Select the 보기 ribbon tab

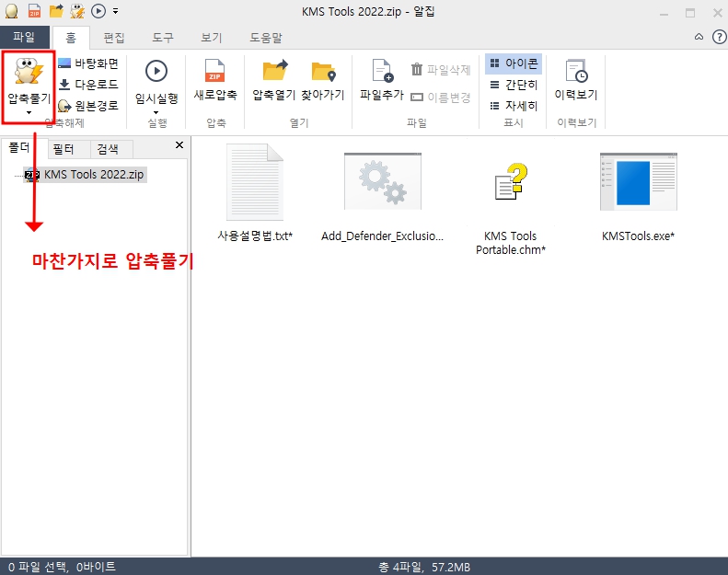(x=212, y=38)
